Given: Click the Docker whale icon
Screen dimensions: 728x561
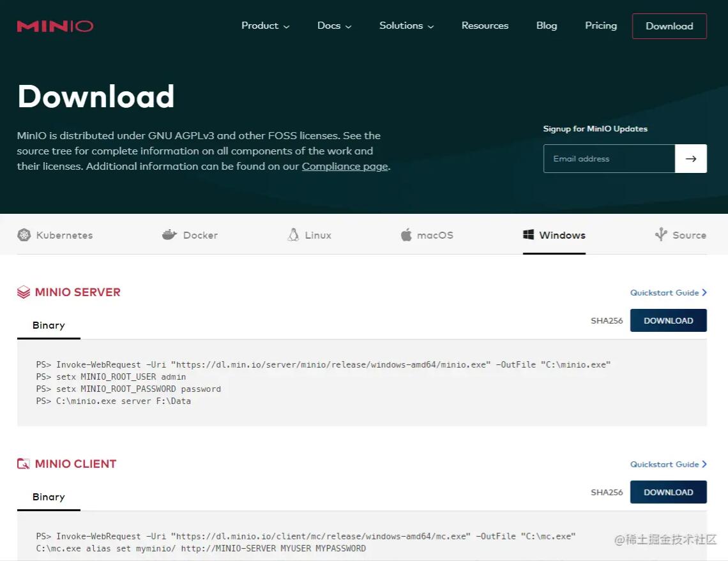Looking at the screenshot, I should [x=169, y=235].
